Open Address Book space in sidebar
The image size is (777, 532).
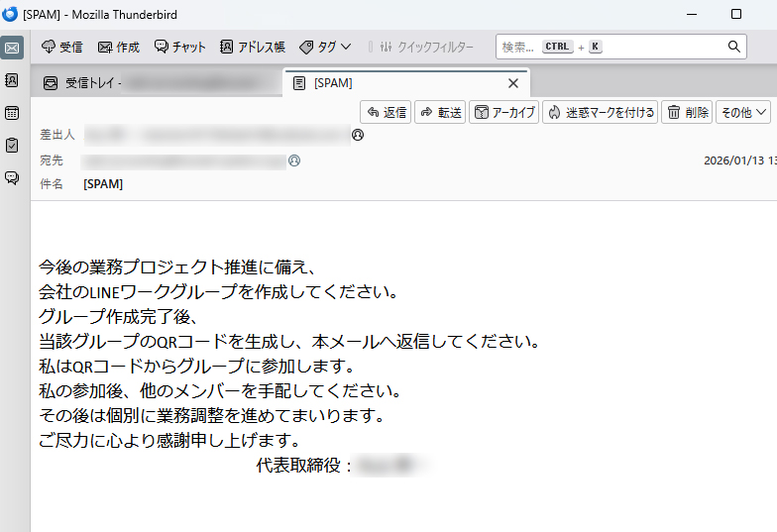pos(12,80)
